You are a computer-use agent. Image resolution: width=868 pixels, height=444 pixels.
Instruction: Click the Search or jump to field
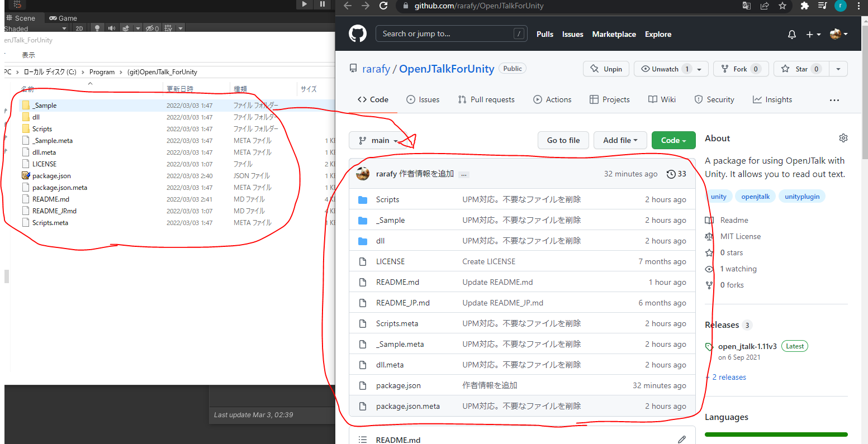click(451, 34)
